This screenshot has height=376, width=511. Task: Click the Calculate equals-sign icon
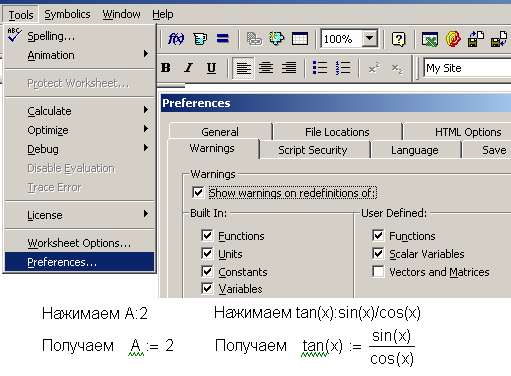223,39
